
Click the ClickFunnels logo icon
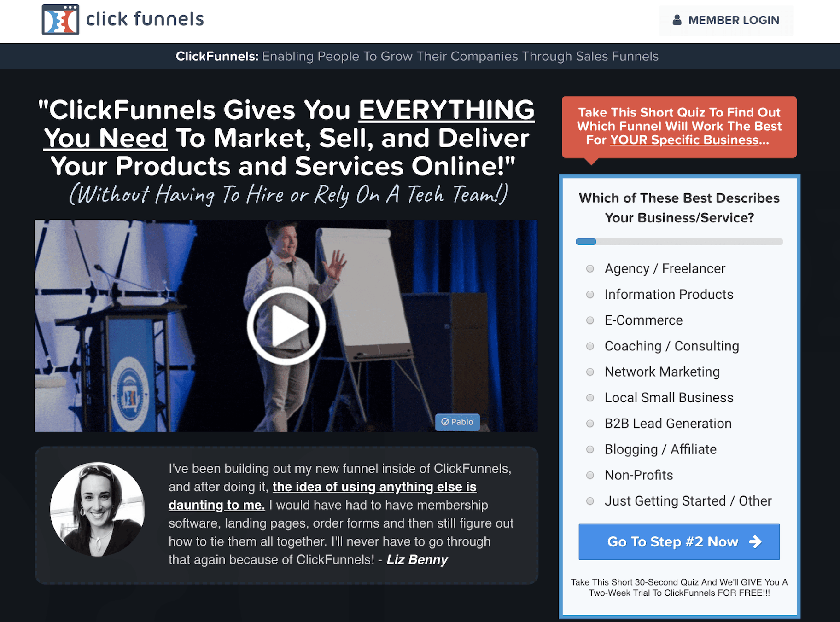click(60, 20)
